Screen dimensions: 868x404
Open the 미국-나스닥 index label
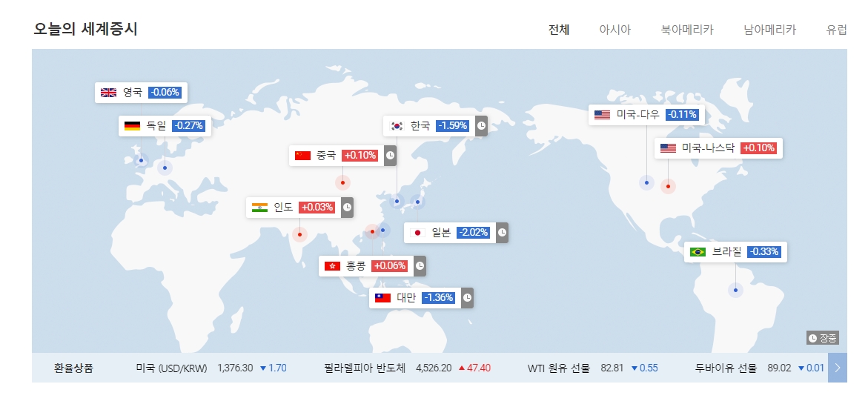[x=708, y=148]
